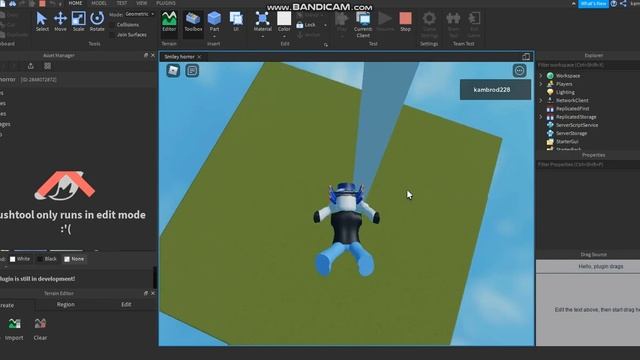Click the Exit Game icon

click(x=474, y=24)
